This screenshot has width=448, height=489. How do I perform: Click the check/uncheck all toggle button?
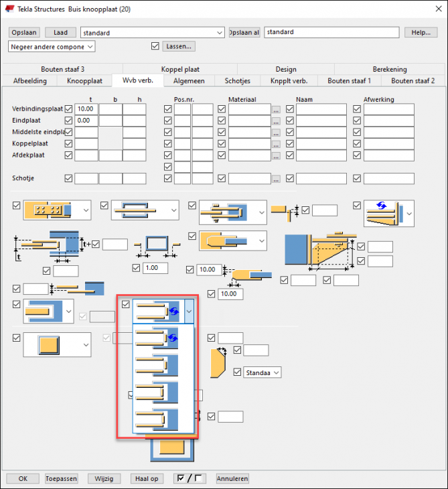click(x=189, y=478)
